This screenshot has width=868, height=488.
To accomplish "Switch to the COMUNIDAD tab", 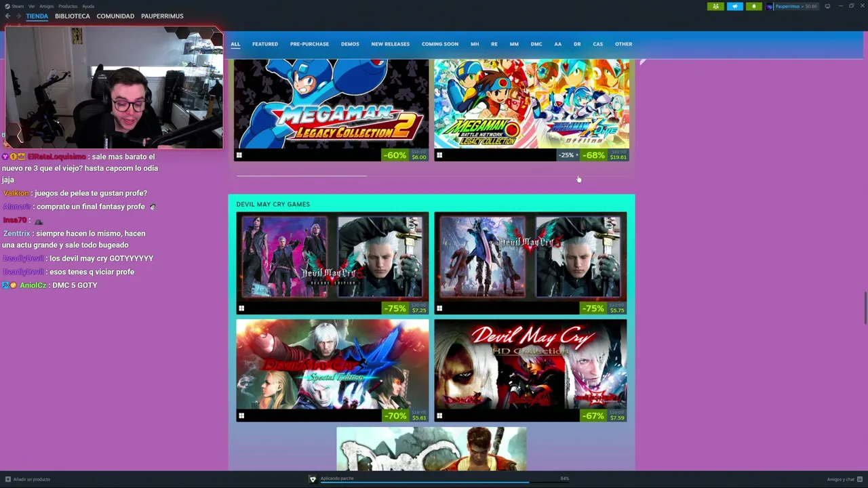I will [x=115, y=16].
